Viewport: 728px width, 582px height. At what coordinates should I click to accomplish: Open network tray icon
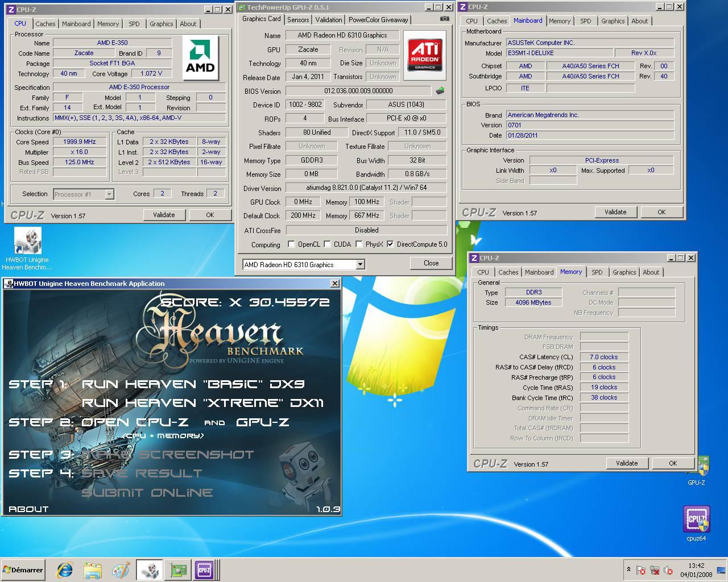click(x=655, y=570)
